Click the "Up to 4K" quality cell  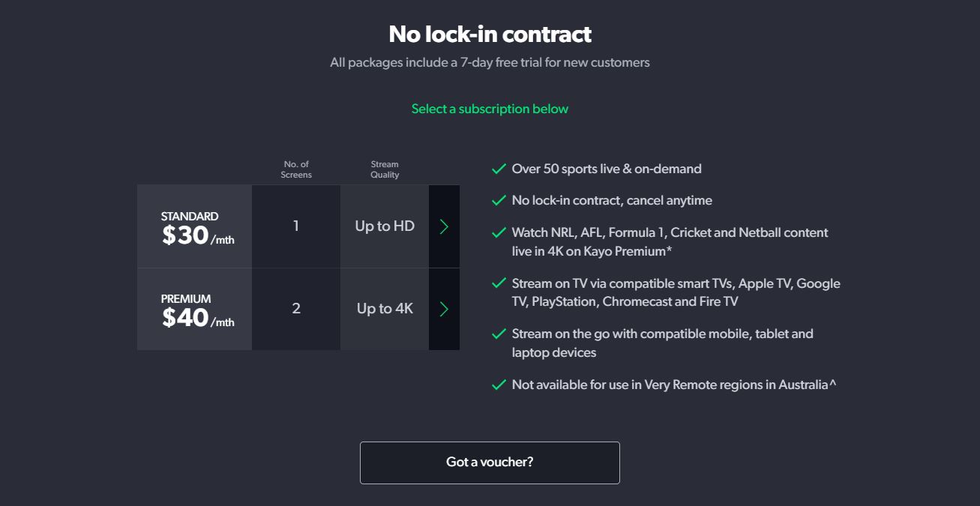[384, 309]
